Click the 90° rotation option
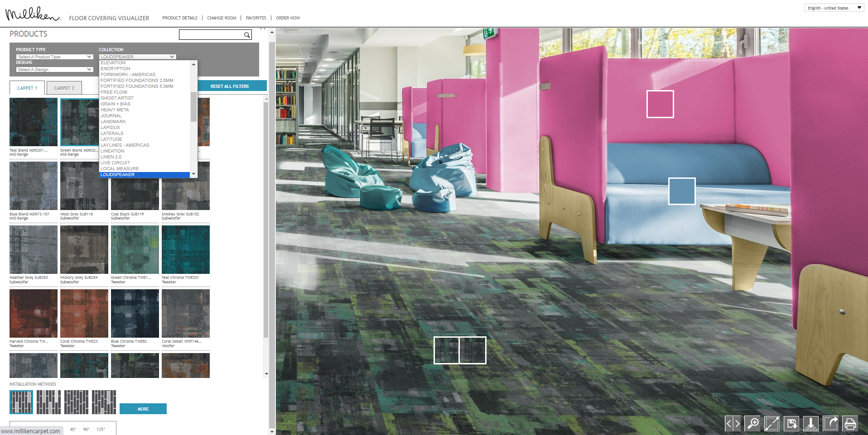This screenshot has height=435, width=868. coord(87,429)
